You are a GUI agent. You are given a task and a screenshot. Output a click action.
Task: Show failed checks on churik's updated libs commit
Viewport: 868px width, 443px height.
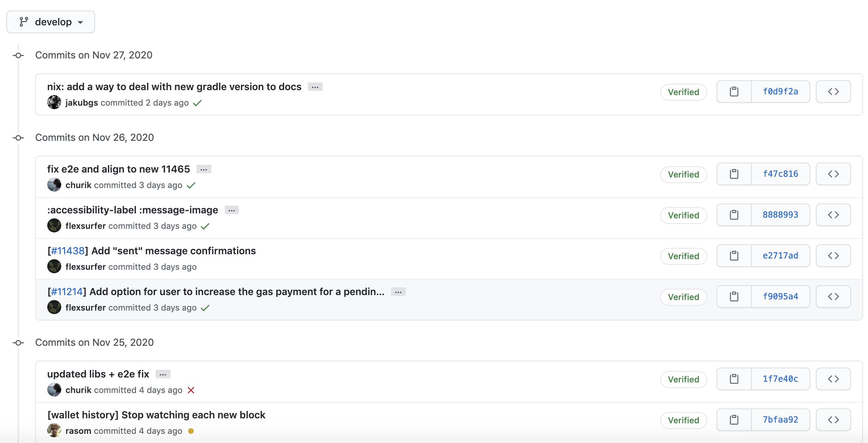[x=191, y=390]
